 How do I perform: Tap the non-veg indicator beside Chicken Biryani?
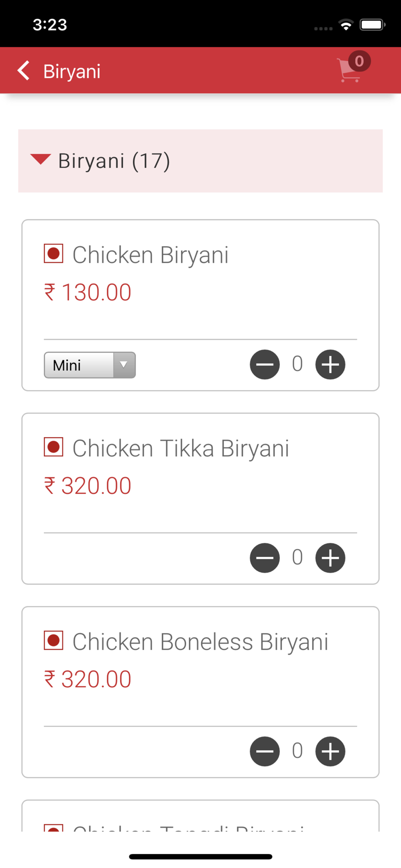53,253
